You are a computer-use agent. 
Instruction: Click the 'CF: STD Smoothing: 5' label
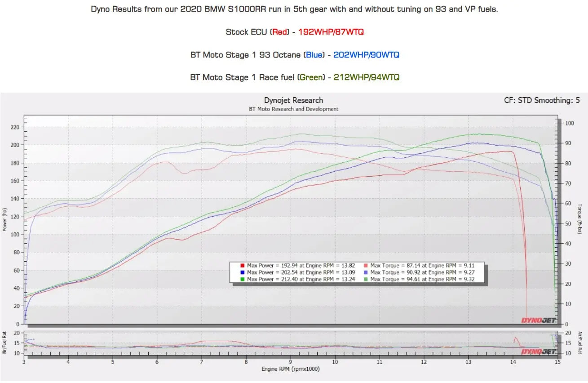pos(542,100)
